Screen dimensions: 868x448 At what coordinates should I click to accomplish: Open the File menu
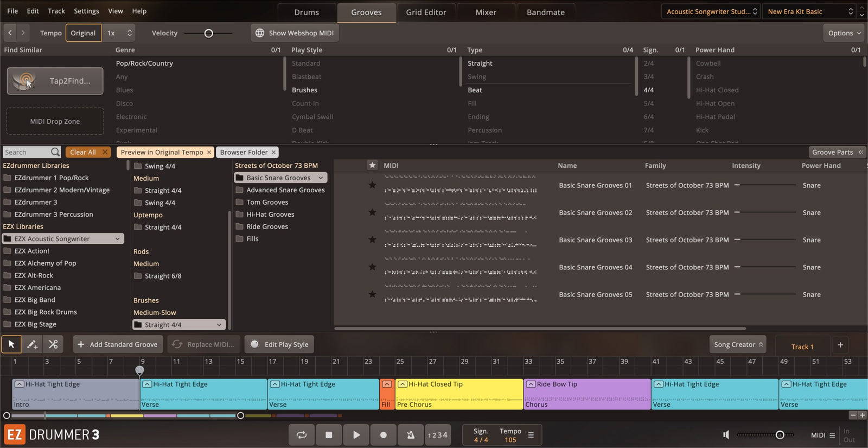[x=12, y=11]
